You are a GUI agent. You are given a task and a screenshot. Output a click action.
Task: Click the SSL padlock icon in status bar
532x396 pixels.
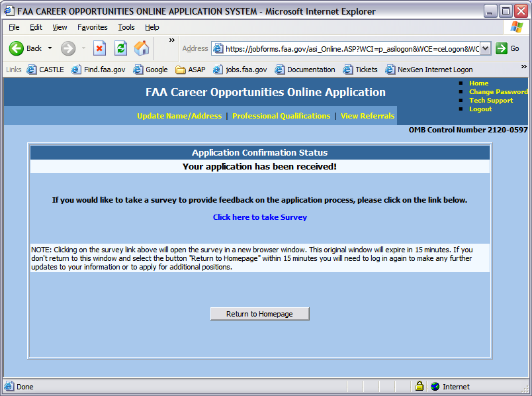pyautogui.click(x=420, y=386)
